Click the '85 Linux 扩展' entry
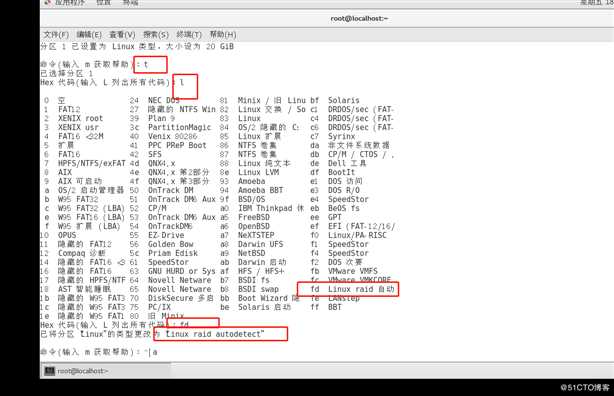The width and height of the screenshot is (614, 396). point(250,136)
